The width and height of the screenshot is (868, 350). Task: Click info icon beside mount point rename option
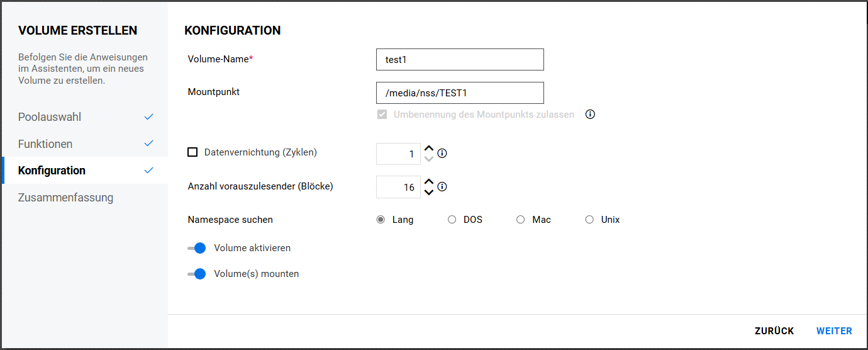pos(590,115)
